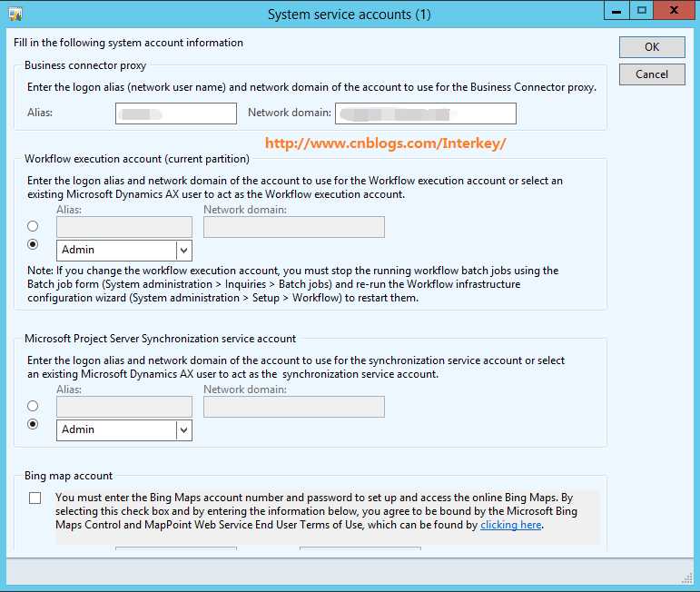700x592 pixels.
Task: Click the resize grip in the corner
Action: pyautogui.click(x=687, y=578)
